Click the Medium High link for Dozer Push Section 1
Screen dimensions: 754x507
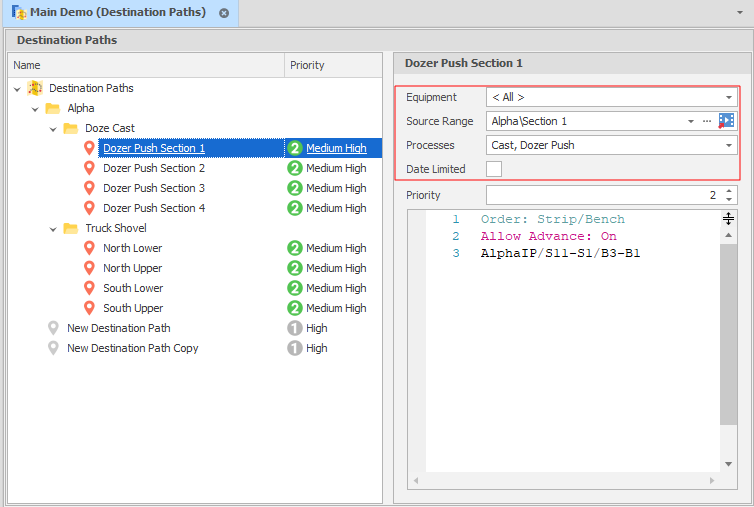[336, 148]
